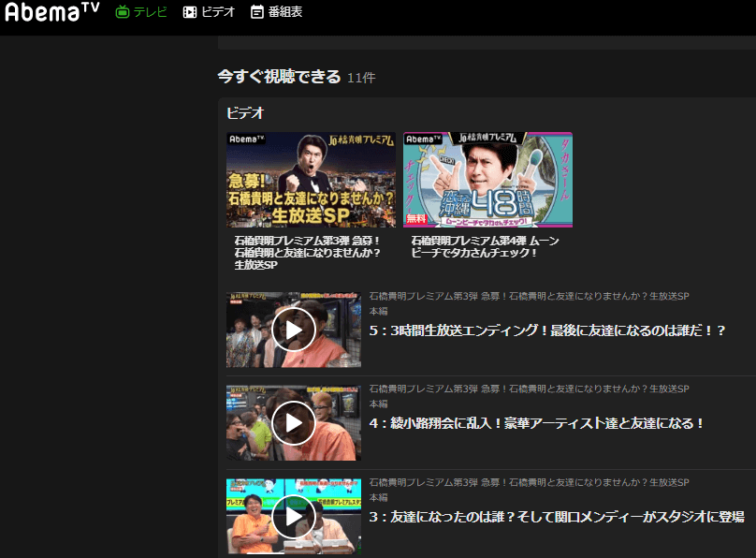The height and width of the screenshot is (558, 756).
Task: Play episode 5 thumbnail 3時間生放送エンディング
Action: pyautogui.click(x=294, y=330)
